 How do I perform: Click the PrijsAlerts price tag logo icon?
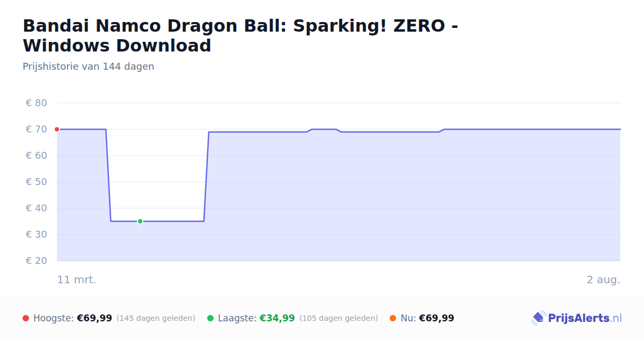tap(538, 318)
